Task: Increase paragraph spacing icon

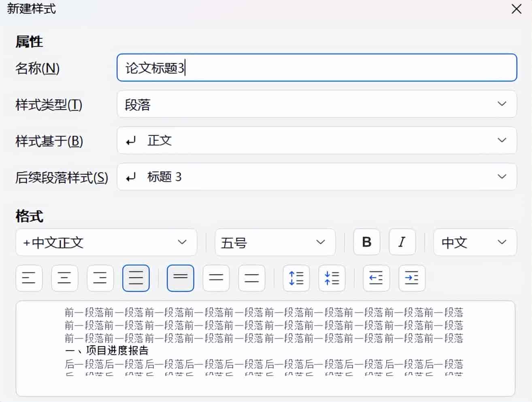Action: tap(296, 278)
